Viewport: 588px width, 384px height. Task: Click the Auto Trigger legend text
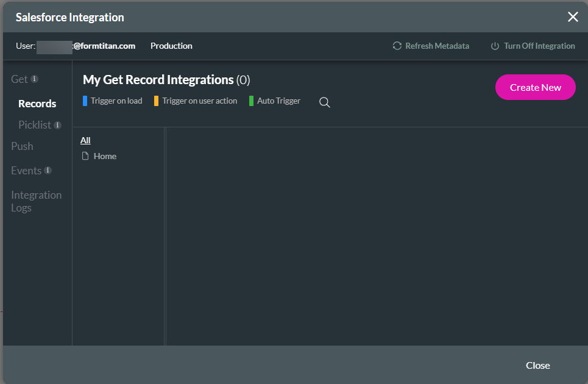[278, 101]
